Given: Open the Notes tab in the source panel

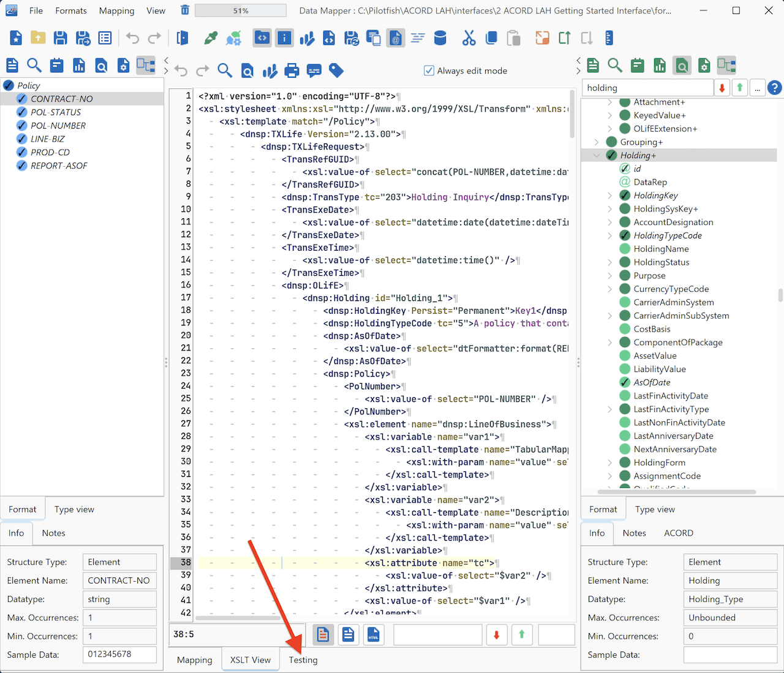Looking at the screenshot, I should [x=53, y=533].
